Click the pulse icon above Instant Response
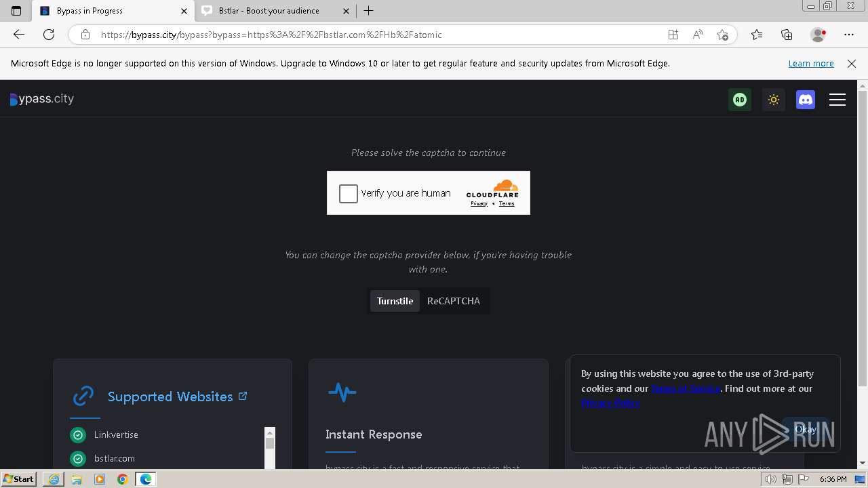868x488 pixels. point(342,392)
